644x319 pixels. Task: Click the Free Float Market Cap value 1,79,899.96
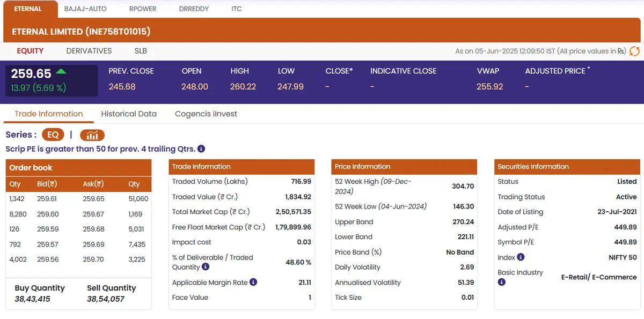tap(294, 227)
